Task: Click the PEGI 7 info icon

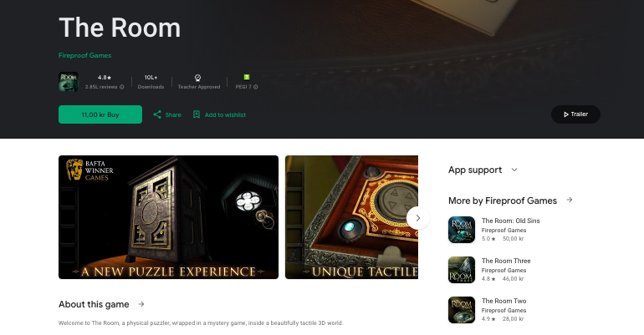Action: coord(255,87)
